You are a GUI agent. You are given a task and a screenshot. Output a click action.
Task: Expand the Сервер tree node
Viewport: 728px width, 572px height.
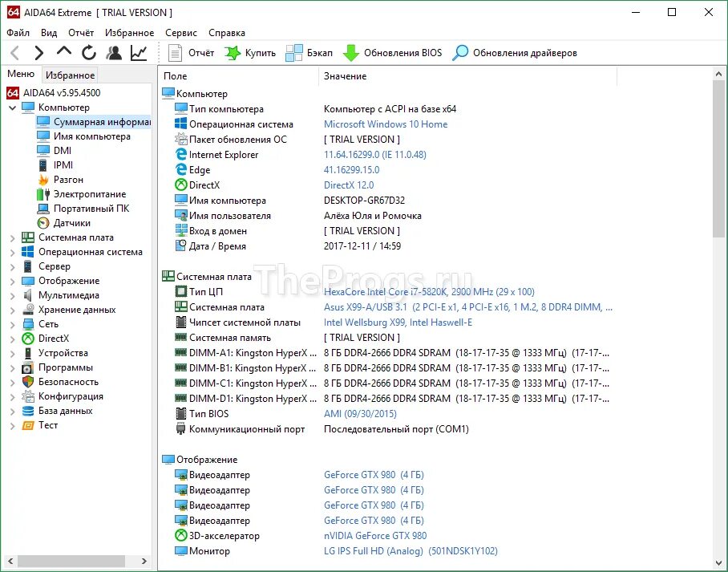pos(13,266)
